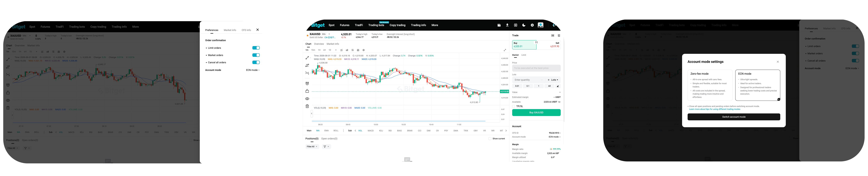Select the horizontal lines drawing tool on the undimmed chart
This screenshot has height=176, width=868.
(x=307, y=65)
